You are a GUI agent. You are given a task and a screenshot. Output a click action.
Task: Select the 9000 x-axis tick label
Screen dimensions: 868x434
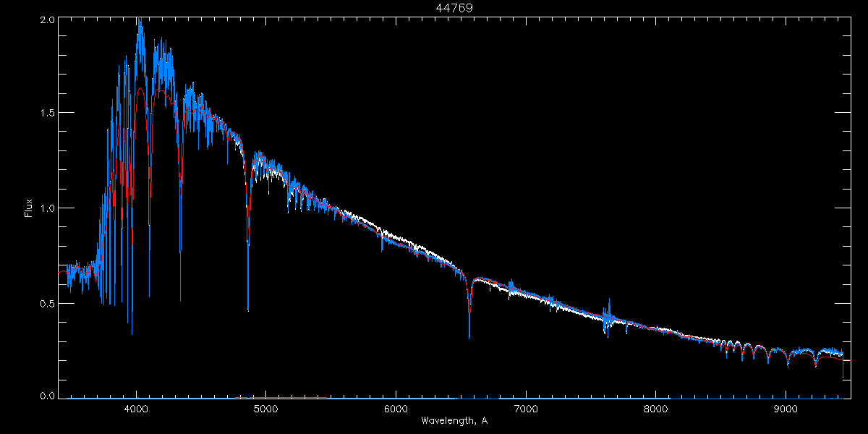(x=785, y=409)
